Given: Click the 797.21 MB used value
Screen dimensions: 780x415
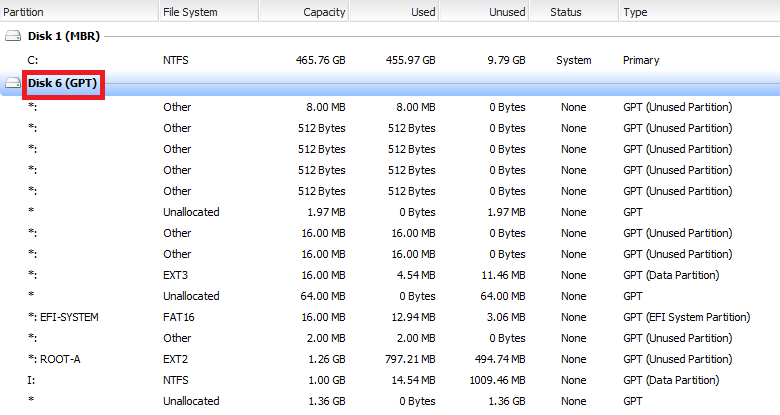Looking at the screenshot, I should (410, 359).
